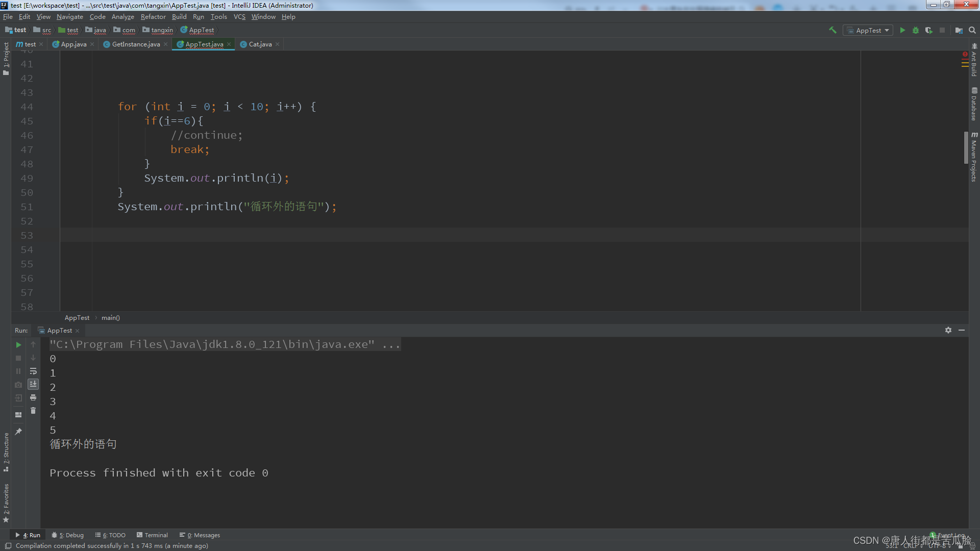Image resolution: width=980 pixels, height=551 pixels.
Task: Open the Structure tool window
Action: pos(6,452)
